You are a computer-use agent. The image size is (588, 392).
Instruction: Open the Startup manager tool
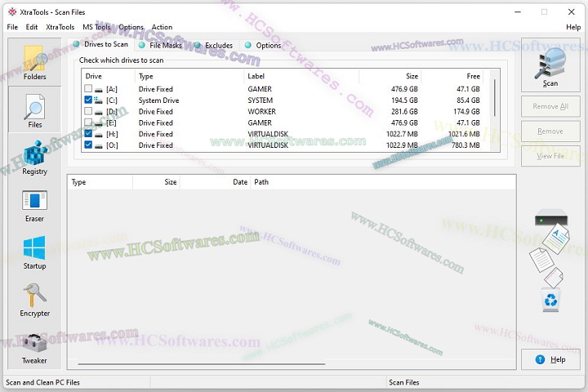pyautogui.click(x=34, y=253)
